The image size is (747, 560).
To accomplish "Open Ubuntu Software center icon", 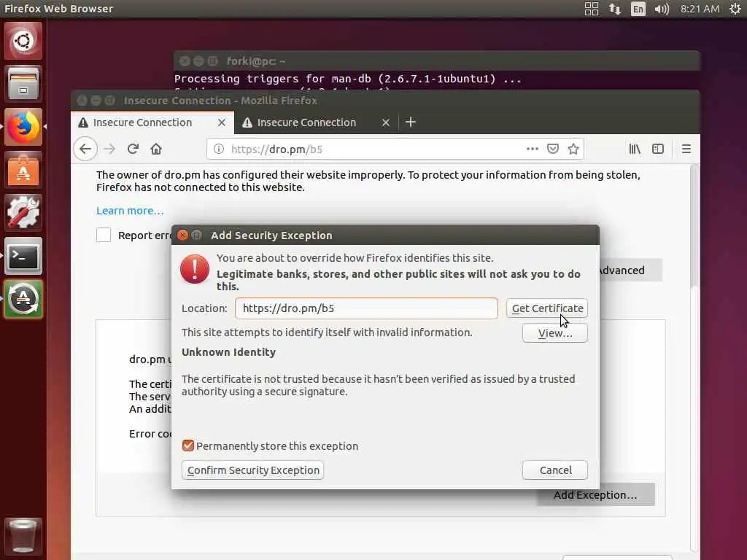I will [23, 170].
